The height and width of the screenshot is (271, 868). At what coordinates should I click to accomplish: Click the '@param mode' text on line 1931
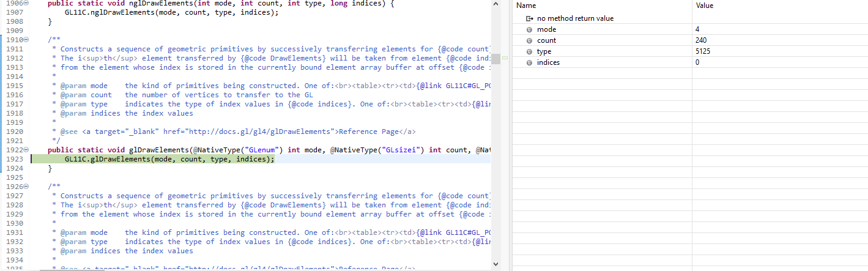coord(84,232)
